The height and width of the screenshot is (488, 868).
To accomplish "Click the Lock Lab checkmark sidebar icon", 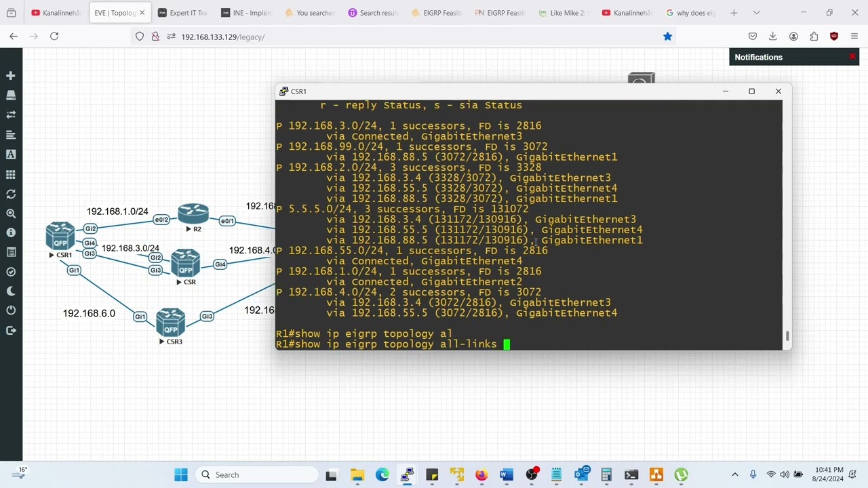I will [x=11, y=272].
